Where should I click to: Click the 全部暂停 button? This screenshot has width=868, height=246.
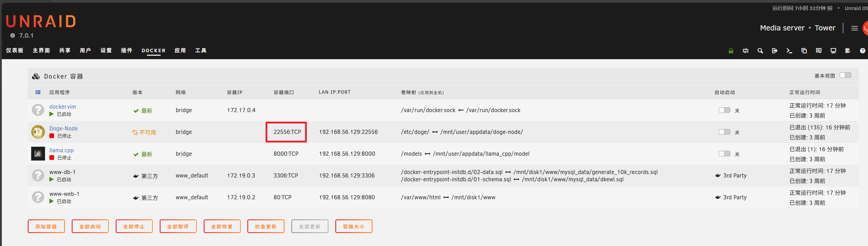[x=178, y=226]
